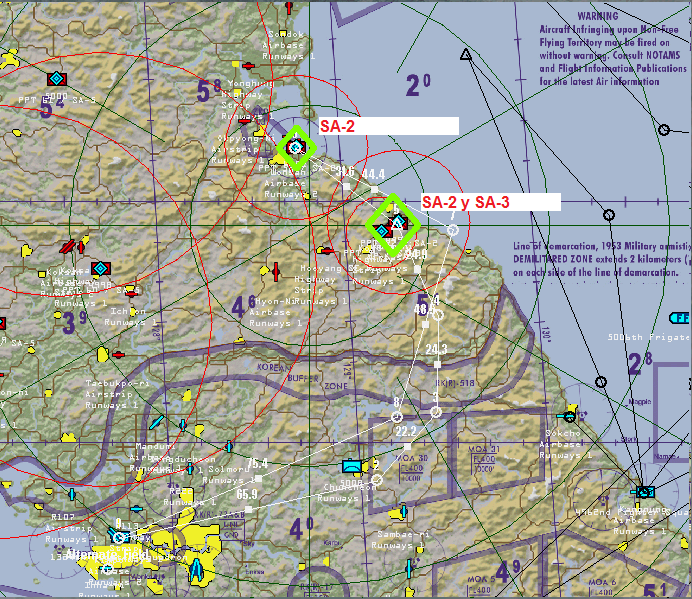
Task: Click the leg midpoint square labeled 75.4
Action: (259, 478)
